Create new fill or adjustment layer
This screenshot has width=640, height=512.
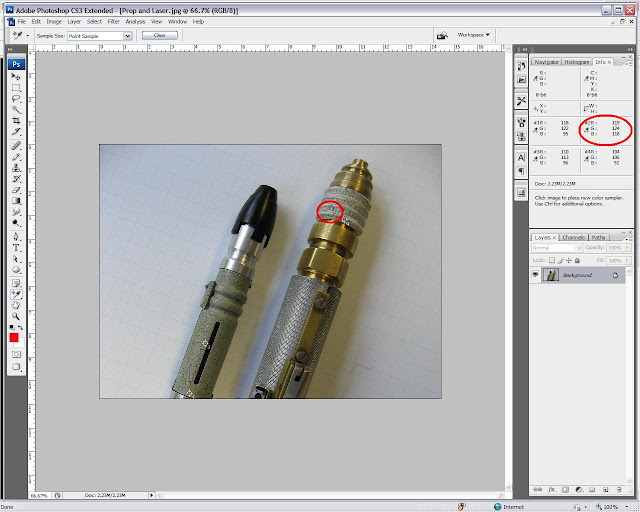click(579, 489)
